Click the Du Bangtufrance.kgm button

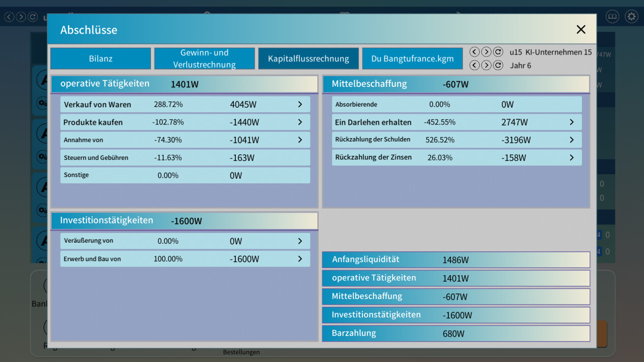412,58
